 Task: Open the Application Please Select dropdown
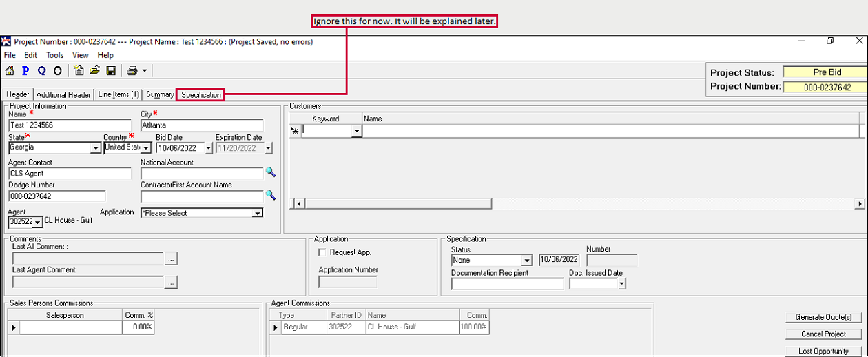click(257, 214)
